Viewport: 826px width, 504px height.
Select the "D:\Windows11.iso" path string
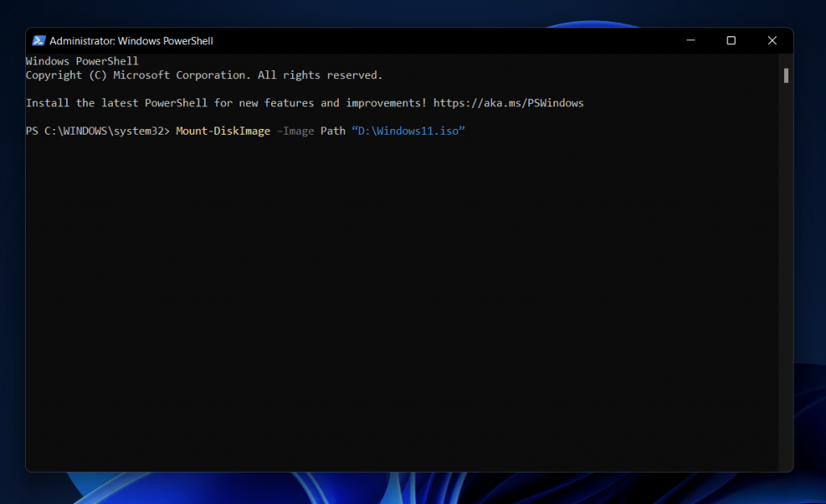408,130
